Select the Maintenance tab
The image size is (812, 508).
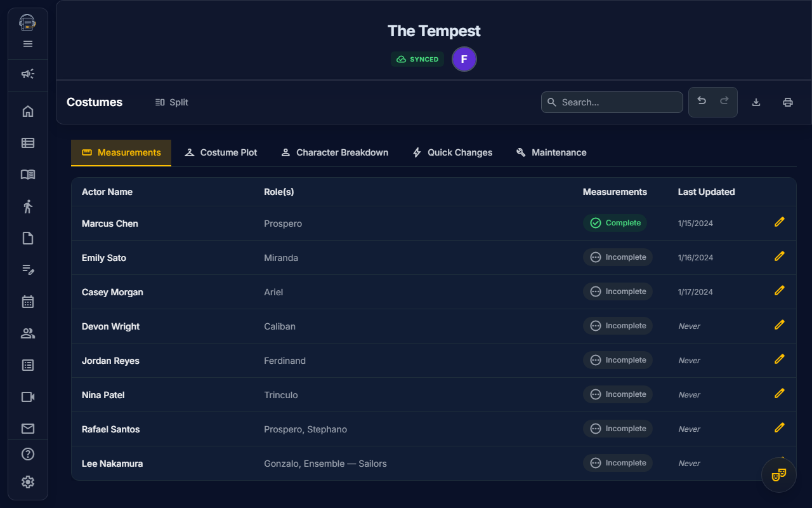551,152
